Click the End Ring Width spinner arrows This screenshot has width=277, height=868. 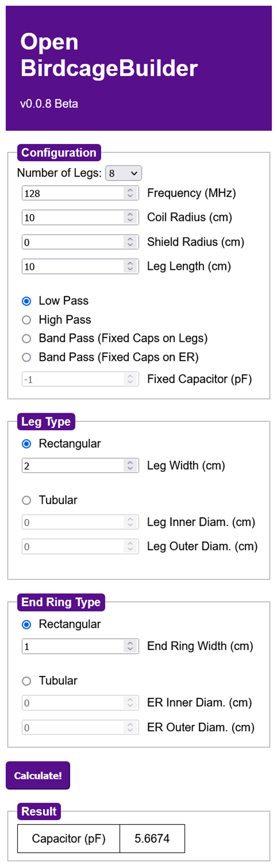coord(130,646)
